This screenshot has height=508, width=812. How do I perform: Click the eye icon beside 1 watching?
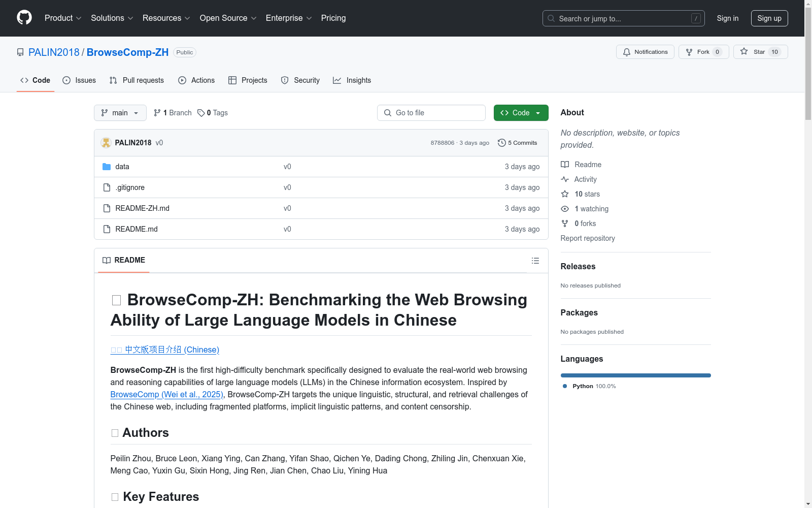coord(565,209)
